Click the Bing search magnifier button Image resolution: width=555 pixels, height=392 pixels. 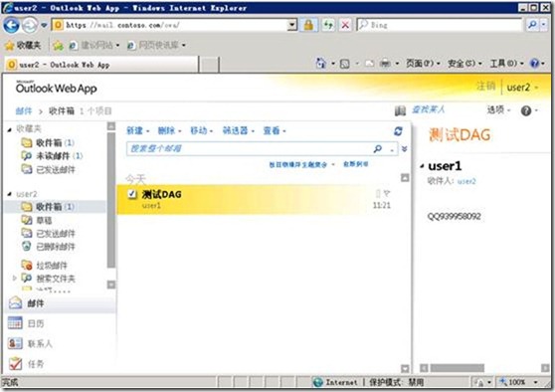coord(532,25)
